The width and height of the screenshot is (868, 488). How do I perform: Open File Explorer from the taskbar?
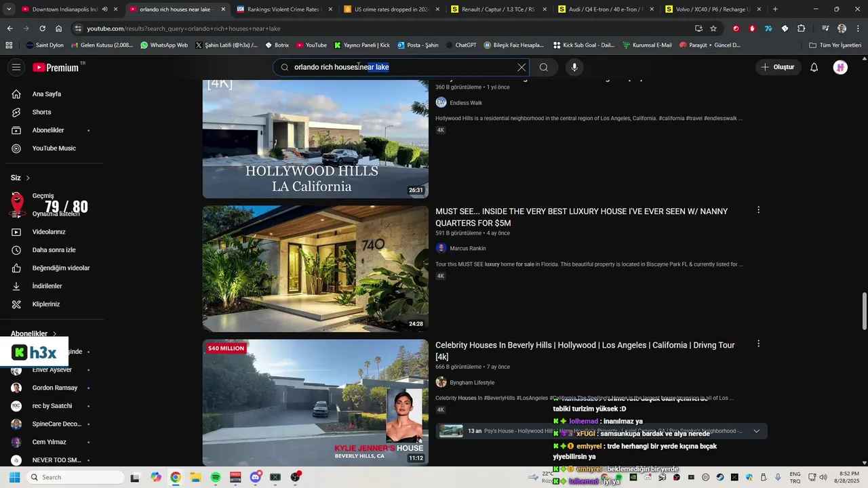coord(195,477)
